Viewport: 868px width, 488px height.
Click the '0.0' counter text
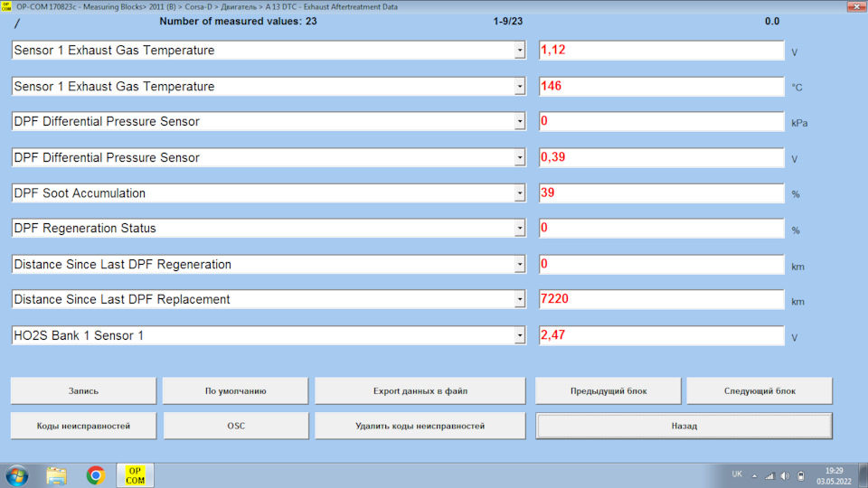tap(771, 21)
